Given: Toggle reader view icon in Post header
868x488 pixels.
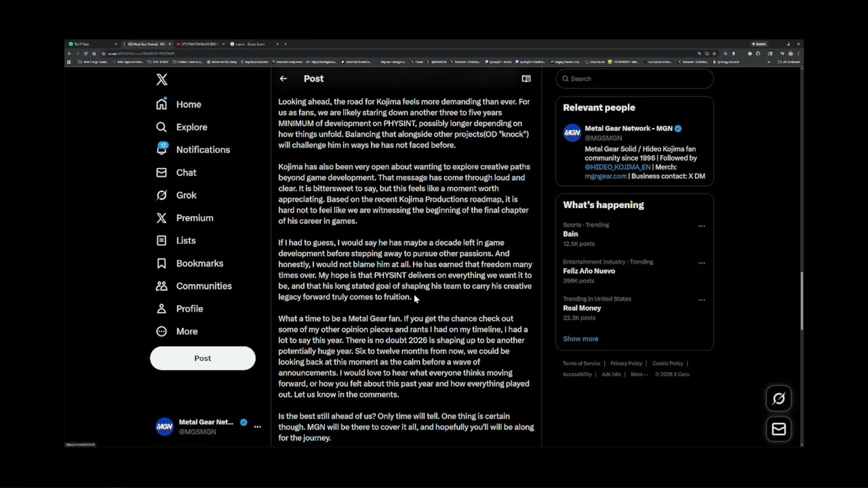Looking at the screenshot, I should pyautogui.click(x=526, y=79).
